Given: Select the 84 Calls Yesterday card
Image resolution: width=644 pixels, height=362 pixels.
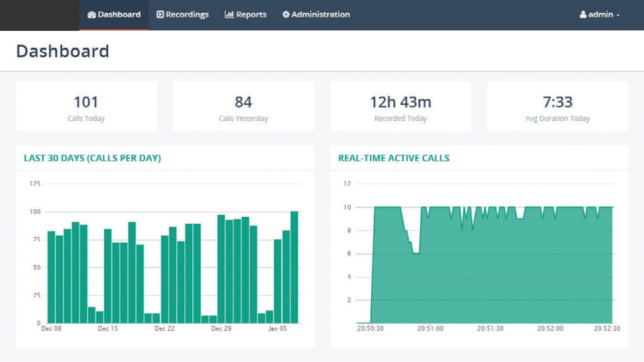Looking at the screenshot, I should pyautogui.click(x=243, y=106).
